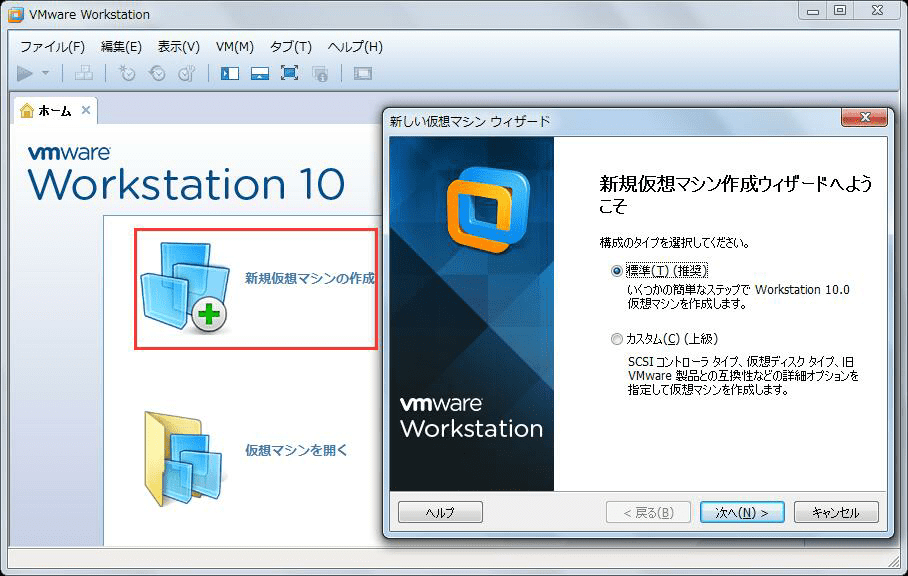Image resolution: width=908 pixels, height=576 pixels.
Task: Open the ファイル(F) menu
Action: tap(53, 47)
